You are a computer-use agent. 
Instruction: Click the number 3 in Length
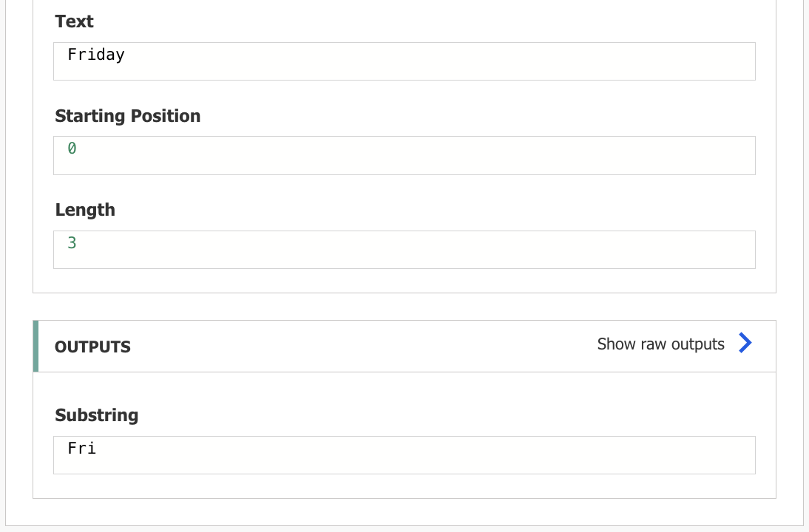[x=72, y=243]
